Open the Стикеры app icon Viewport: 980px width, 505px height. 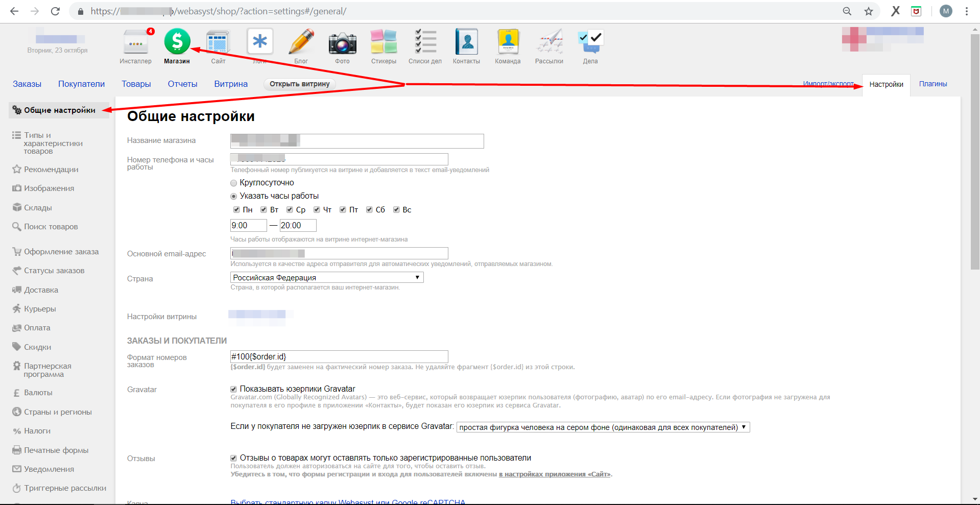click(384, 42)
